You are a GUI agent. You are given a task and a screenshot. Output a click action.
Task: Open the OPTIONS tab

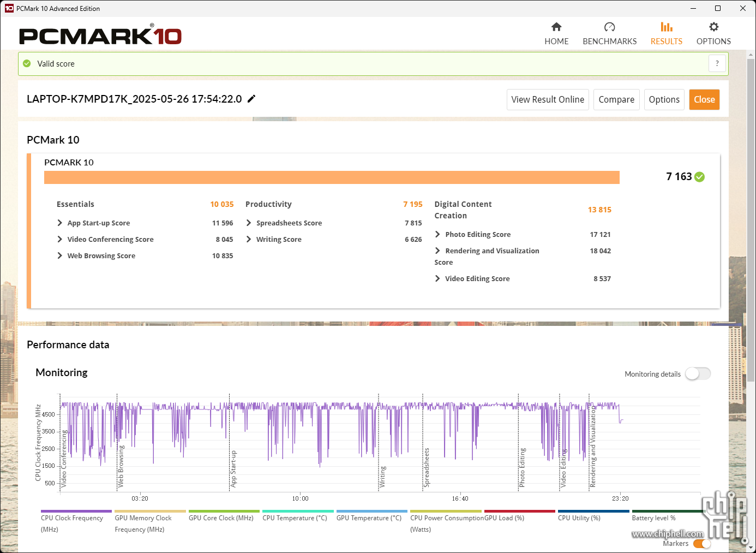[713, 34]
